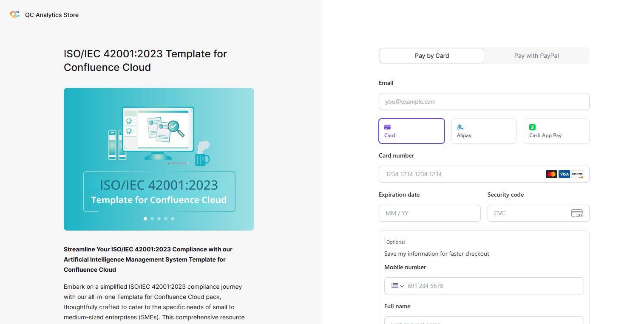Viewport: 644px width, 324px height.
Task: Show the first slide using the carousel dot
Action: pyautogui.click(x=145, y=219)
